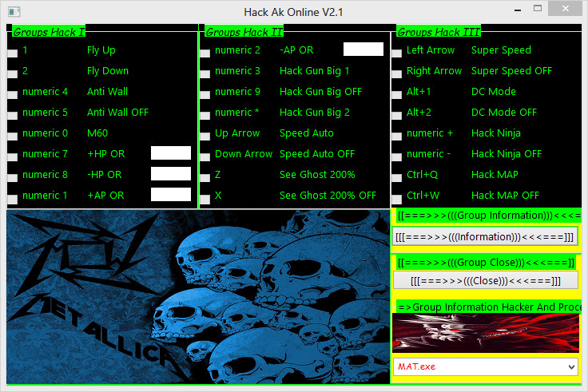Screen dimensions: 588x392
Task: Enable the Fly Down checkbox for key 2
Action: point(12,73)
